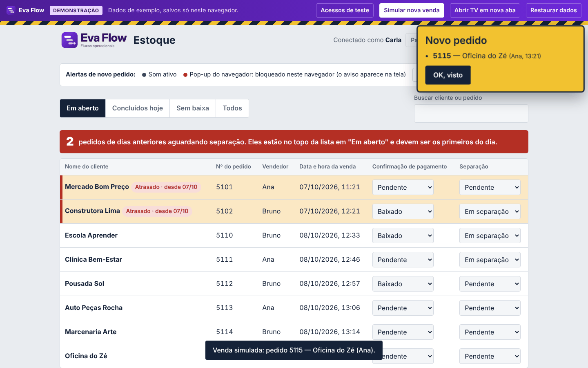588x368 pixels.
Task: Click the large Eva Flow logo beside Estoque
Action: click(x=94, y=40)
